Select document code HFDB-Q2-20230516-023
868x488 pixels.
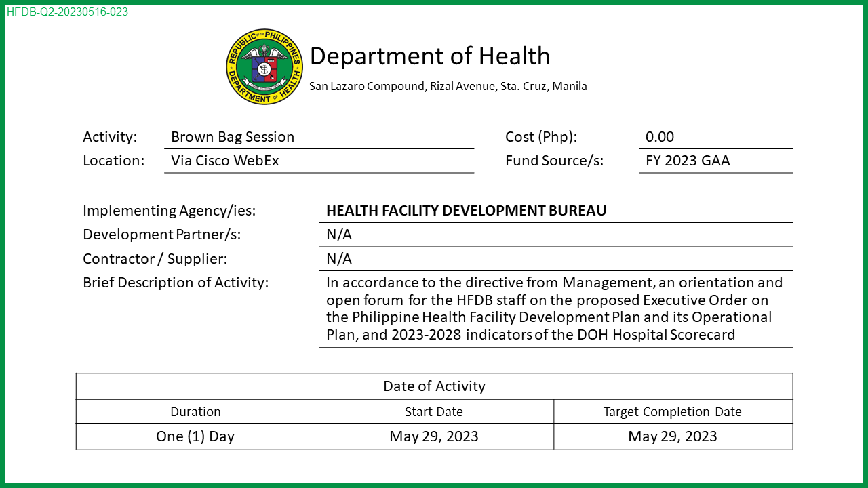coord(67,12)
